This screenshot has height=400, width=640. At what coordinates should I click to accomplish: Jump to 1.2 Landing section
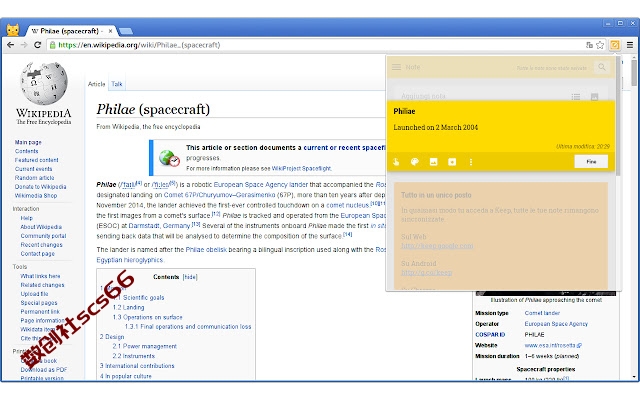tap(128, 307)
